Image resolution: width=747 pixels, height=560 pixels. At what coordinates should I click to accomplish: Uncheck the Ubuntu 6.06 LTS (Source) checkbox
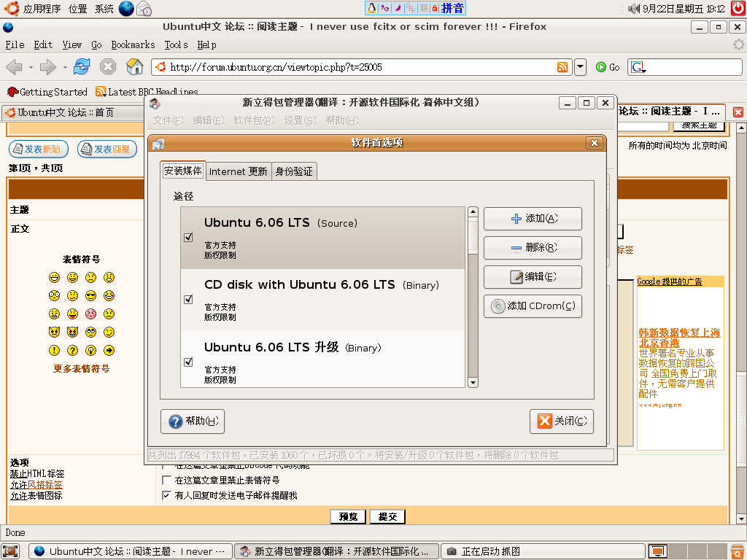click(189, 237)
